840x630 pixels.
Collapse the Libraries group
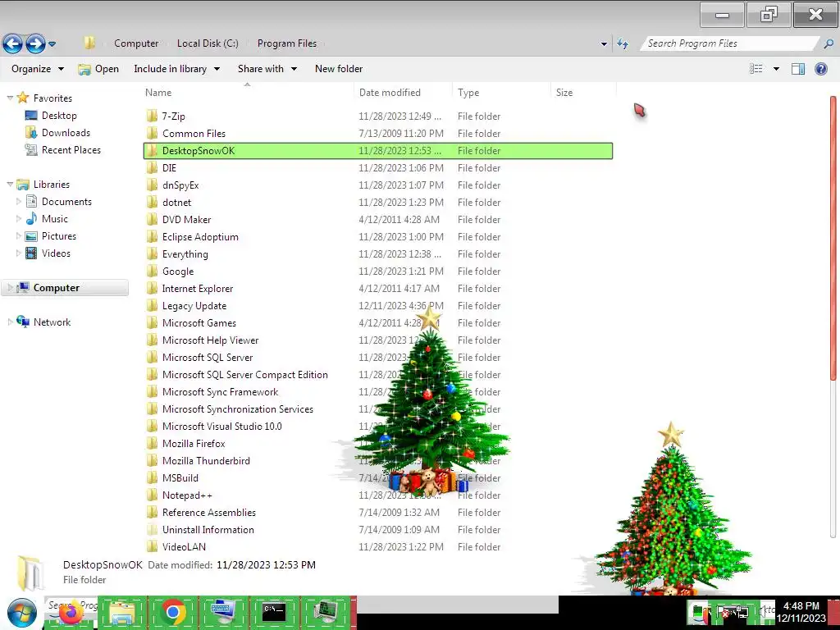pos(10,185)
